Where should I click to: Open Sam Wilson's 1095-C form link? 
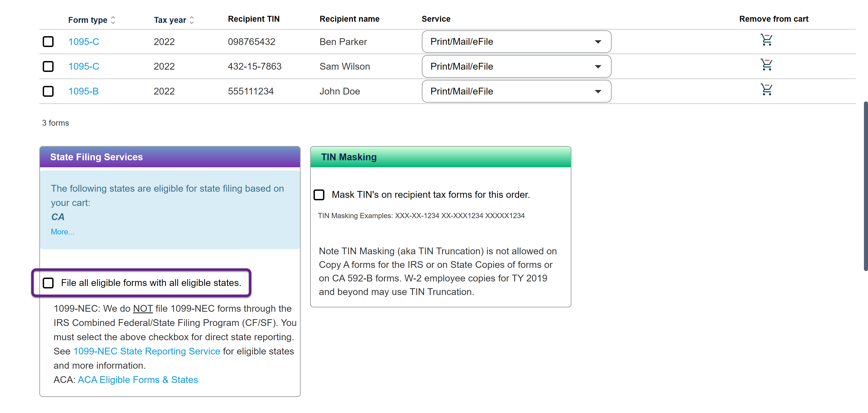(84, 66)
